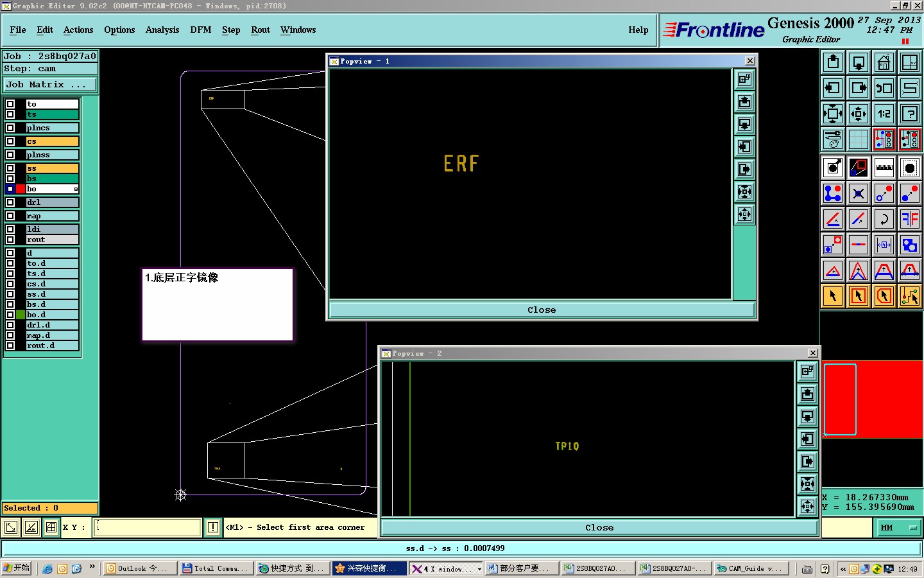Click the 1:2 zoom ratio icon
The width and height of the screenshot is (924, 578).
[884, 114]
